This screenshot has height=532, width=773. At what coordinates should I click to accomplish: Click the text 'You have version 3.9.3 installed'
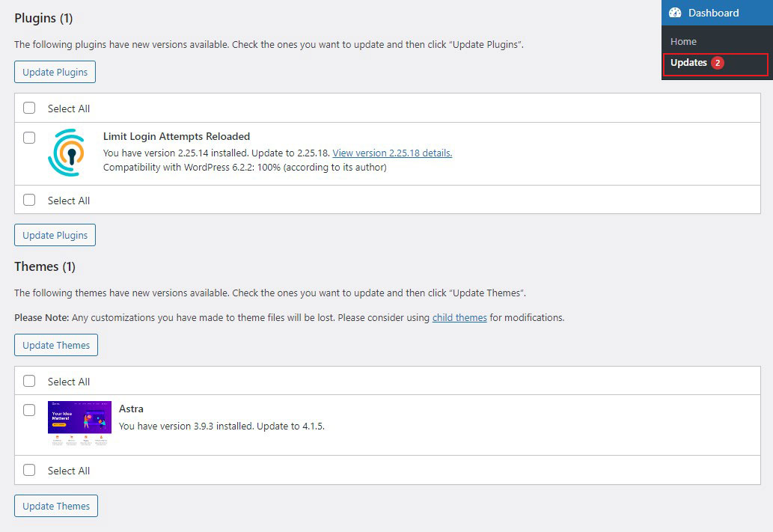click(x=186, y=426)
